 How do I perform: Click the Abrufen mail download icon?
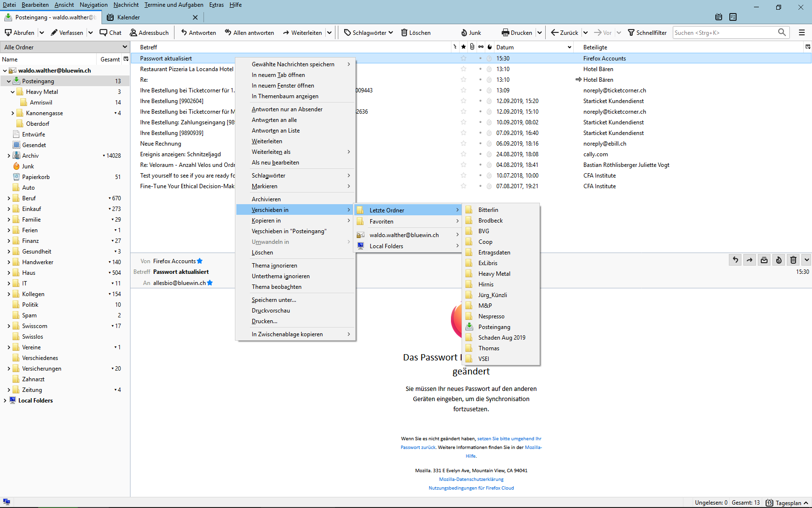(8, 32)
